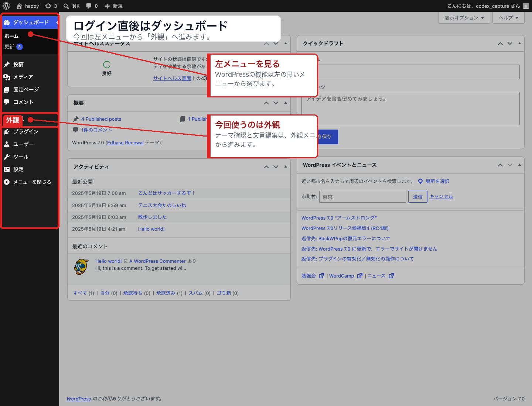Collapse the クイックドラフト panel
Viewport: 532px width, 406px height.
tap(519, 44)
